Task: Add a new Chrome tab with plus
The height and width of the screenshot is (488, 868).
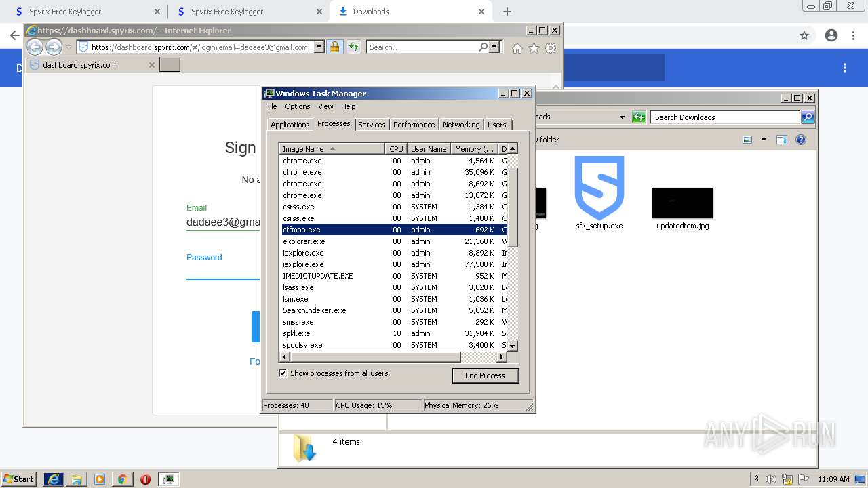Action: point(507,12)
